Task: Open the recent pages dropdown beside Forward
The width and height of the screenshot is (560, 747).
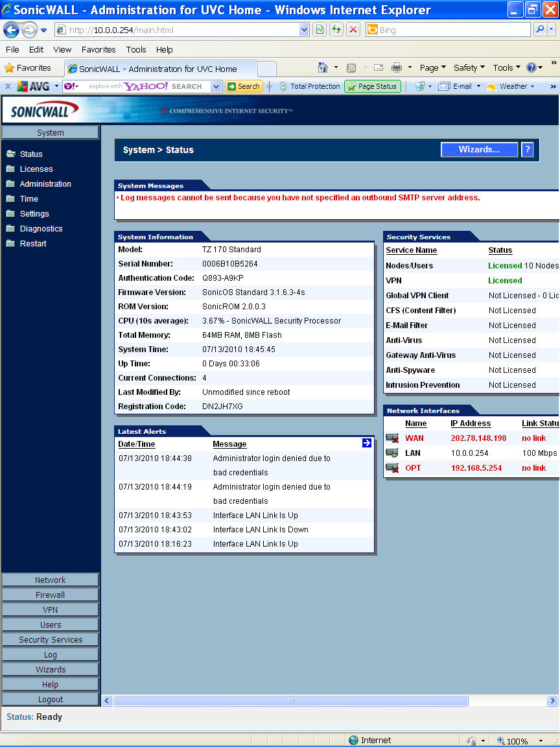Action: (x=44, y=30)
